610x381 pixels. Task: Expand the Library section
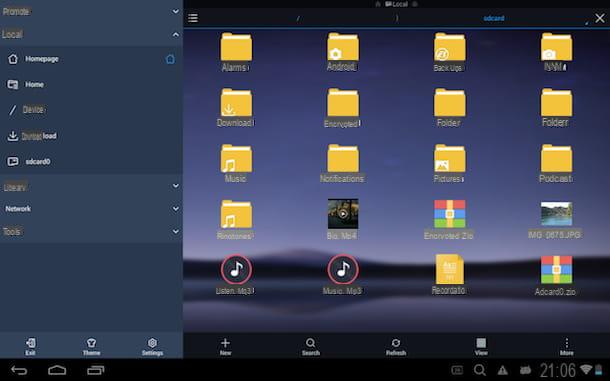click(176, 186)
